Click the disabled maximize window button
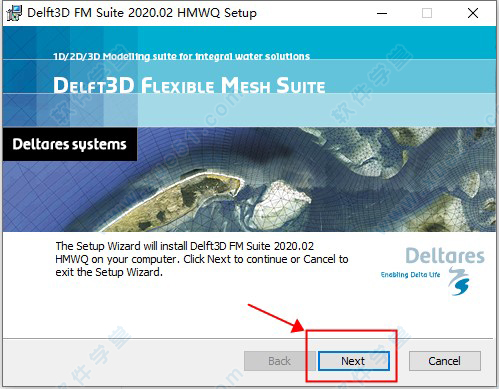This screenshot has height=389, width=499. point(427,13)
